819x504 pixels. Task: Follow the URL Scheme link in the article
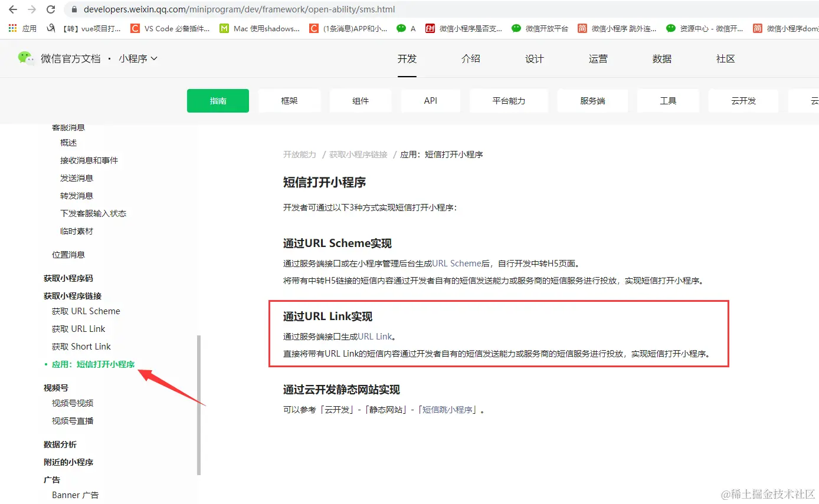point(457,263)
